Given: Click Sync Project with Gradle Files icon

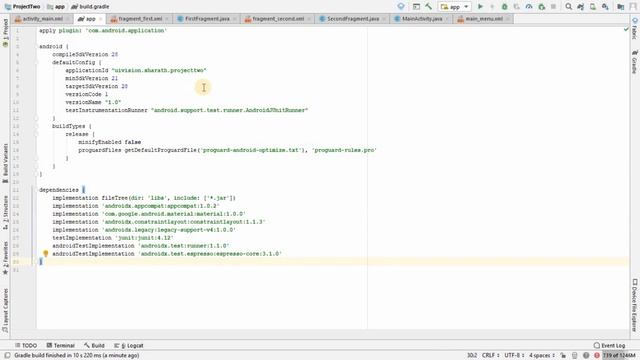Looking at the screenshot, I should [580, 7].
